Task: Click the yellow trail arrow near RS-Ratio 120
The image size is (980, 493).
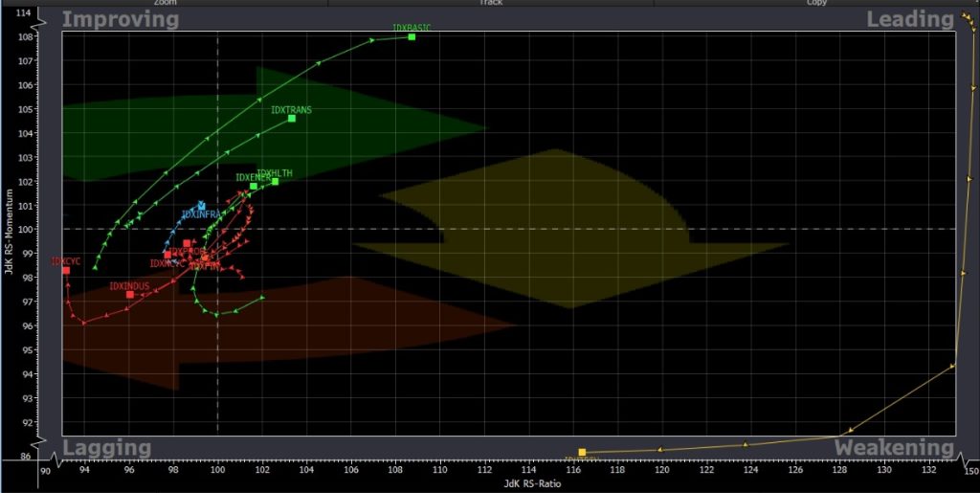Action: [x=660, y=449]
